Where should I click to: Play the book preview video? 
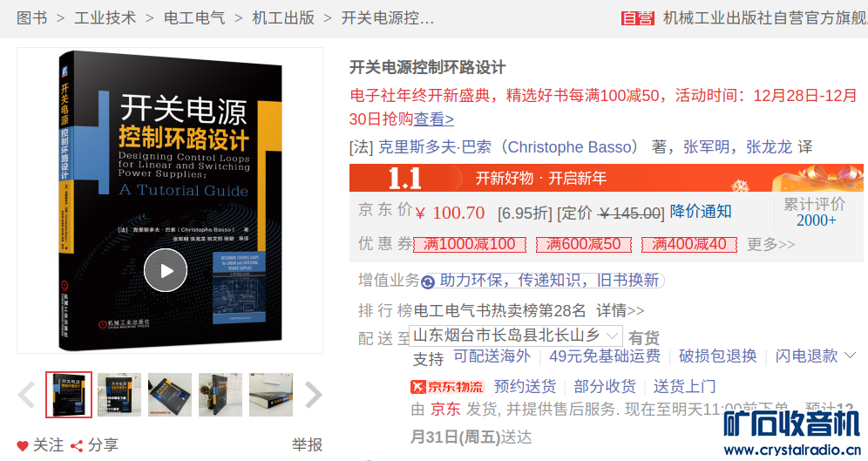[x=165, y=270]
